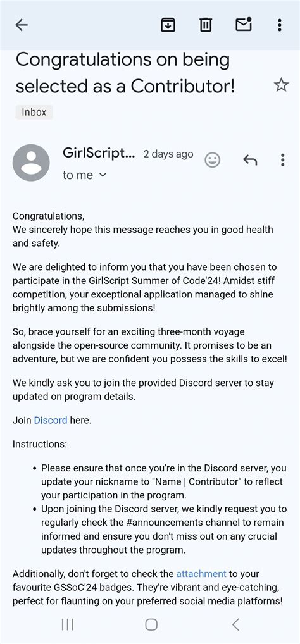This screenshot has height=644, width=300.
Task: Tap the sender's profile avatar
Action: pyautogui.click(x=31, y=163)
